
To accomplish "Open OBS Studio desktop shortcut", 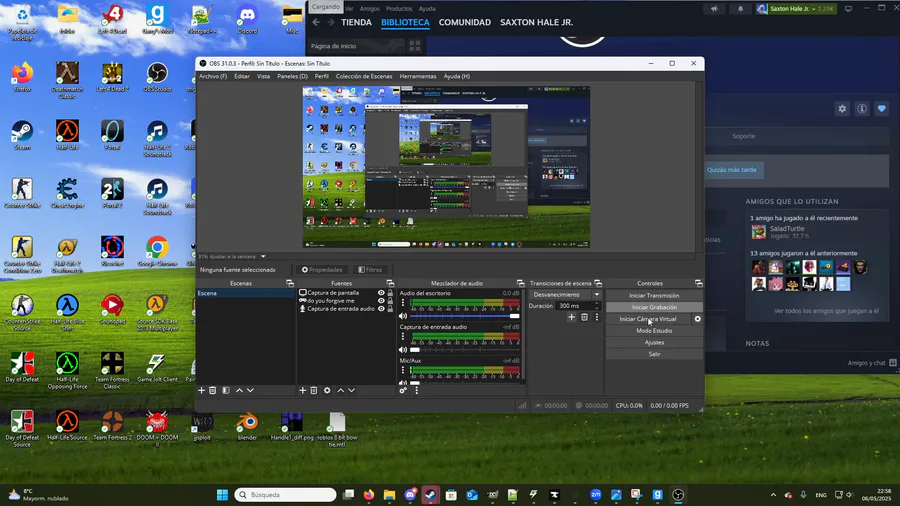I will click(157, 77).
